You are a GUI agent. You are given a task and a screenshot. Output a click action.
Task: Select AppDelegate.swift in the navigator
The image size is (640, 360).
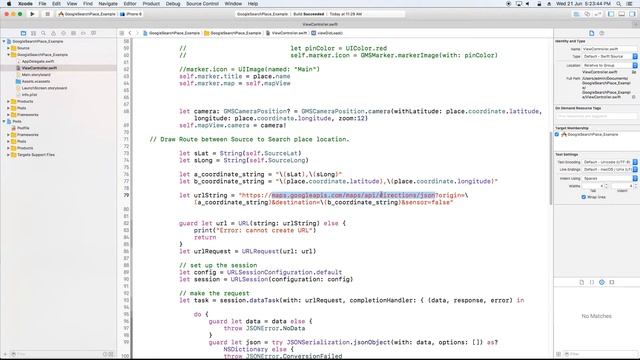pyautogui.click(x=38, y=61)
